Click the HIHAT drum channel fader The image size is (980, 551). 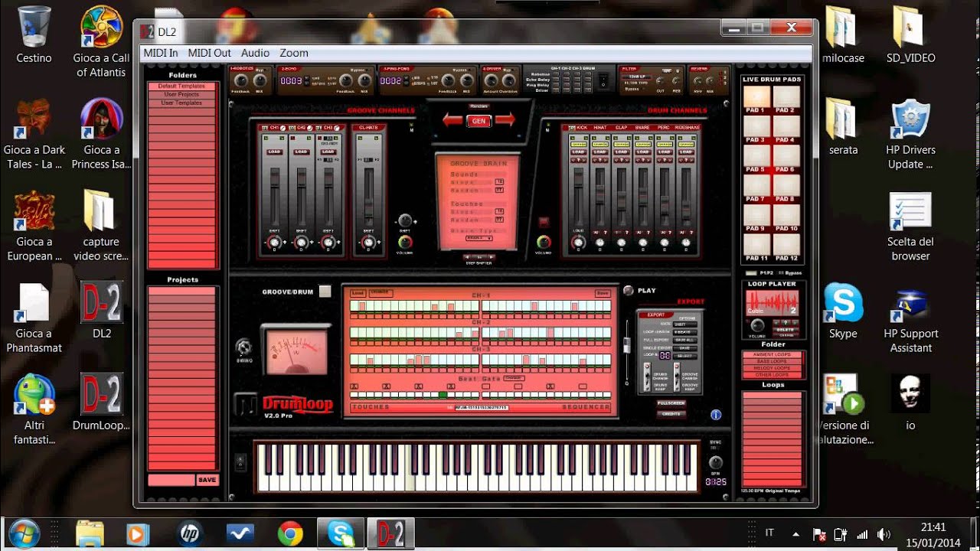[x=599, y=193]
